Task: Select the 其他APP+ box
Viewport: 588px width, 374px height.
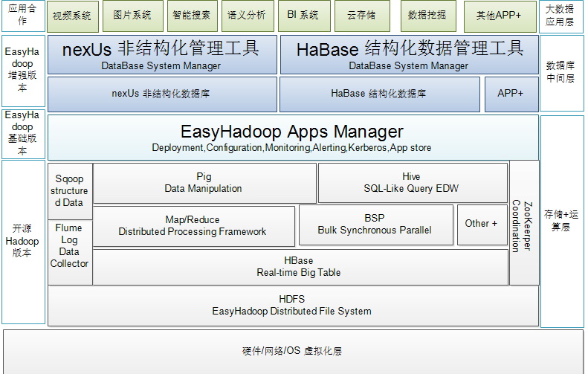Action: click(x=500, y=16)
